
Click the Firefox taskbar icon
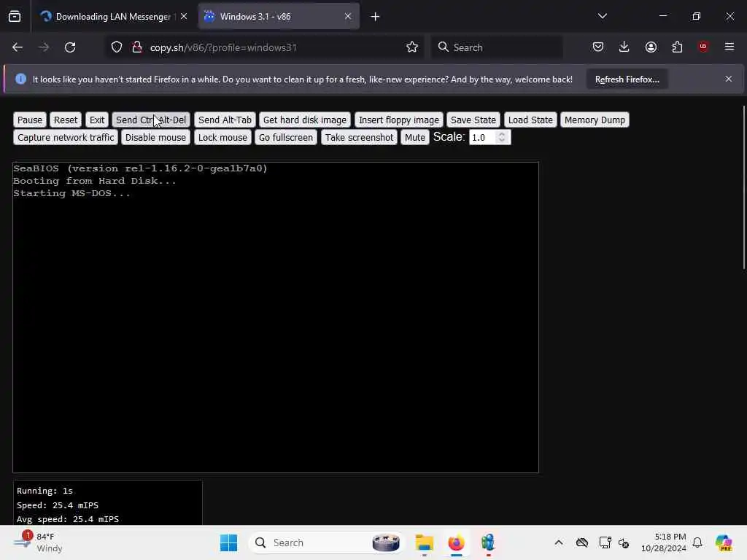(x=456, y=542)
